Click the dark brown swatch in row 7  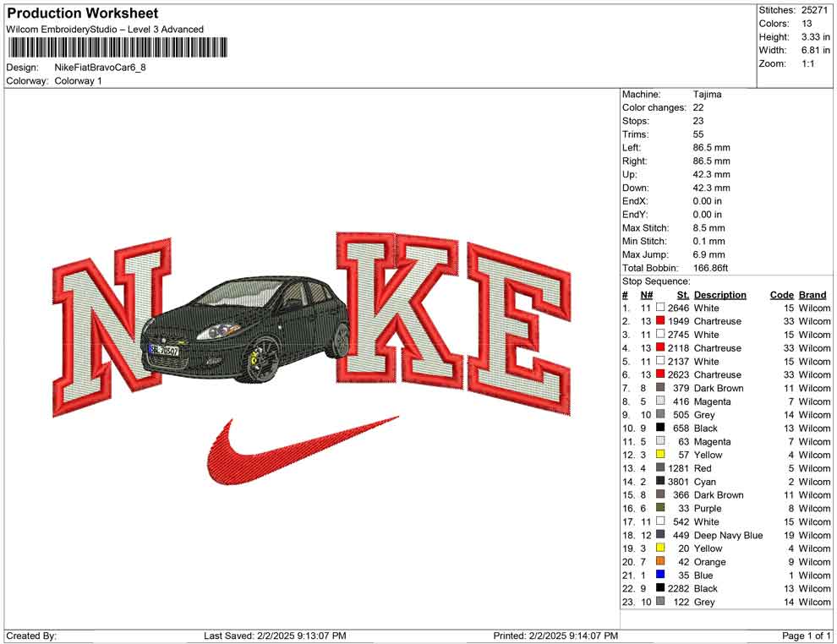coord(660,387)
